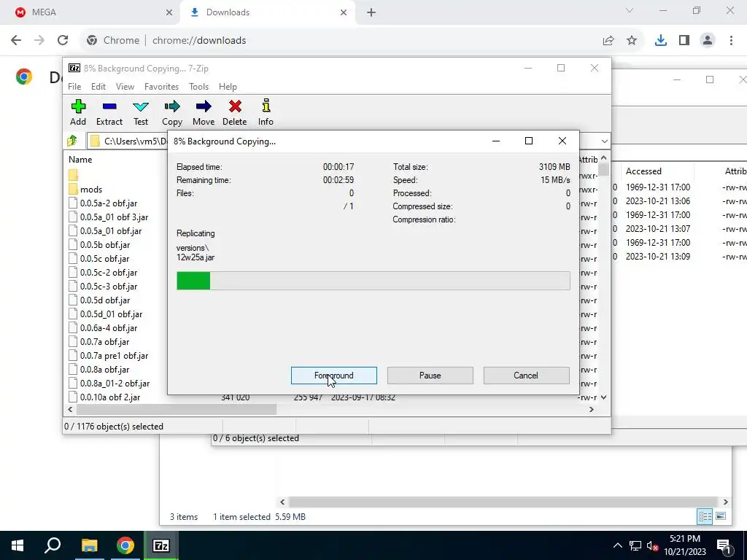Open Chrome downloads toolbar icon
The width and height of the screenshot is (747, 560).
pos(661,41)
